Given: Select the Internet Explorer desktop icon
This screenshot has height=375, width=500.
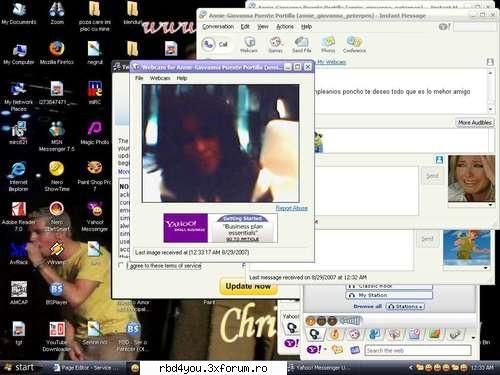Looking at the screenshot, I should [x=18, y=176].
